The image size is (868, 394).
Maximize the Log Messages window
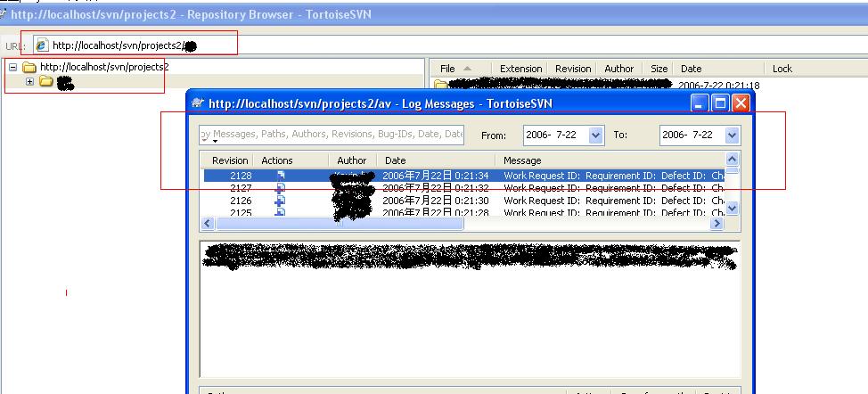click(720, 103)
